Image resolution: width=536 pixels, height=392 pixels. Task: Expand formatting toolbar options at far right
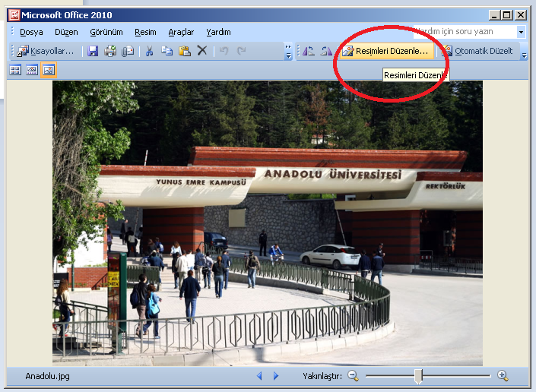[523, 52]
